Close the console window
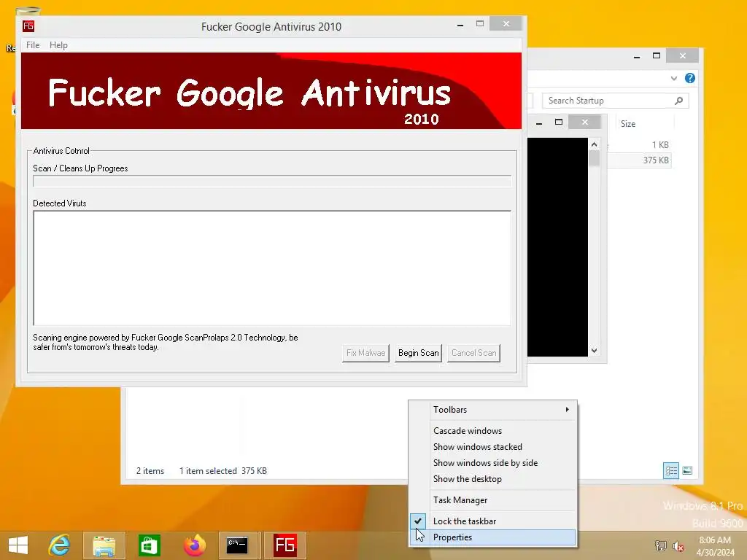Viewport: 747px width, 560px height. coord(584,122)
